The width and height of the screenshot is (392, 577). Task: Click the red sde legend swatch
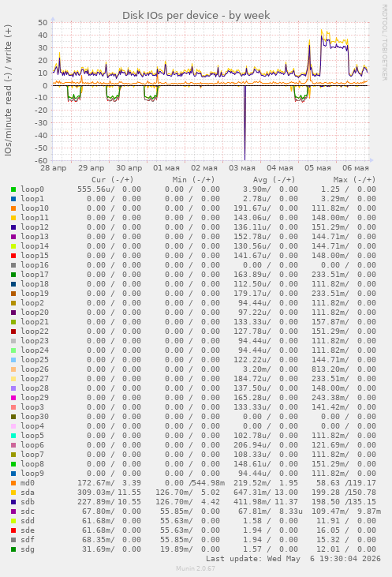(13, 530)
